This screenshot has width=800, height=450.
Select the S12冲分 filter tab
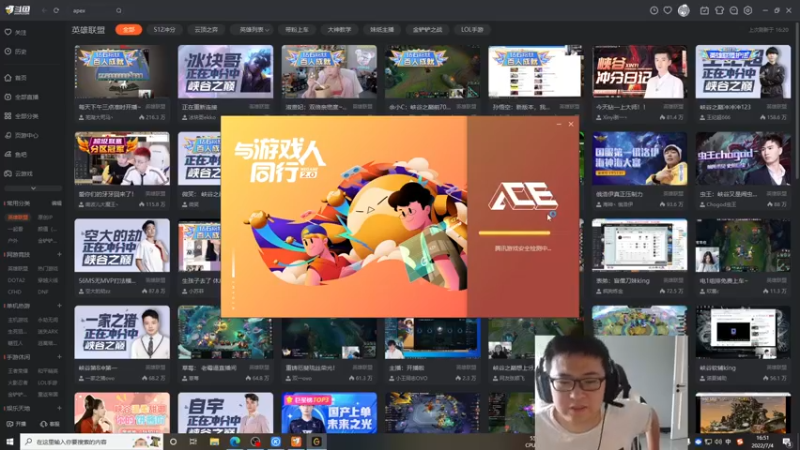tap(164, 30)
